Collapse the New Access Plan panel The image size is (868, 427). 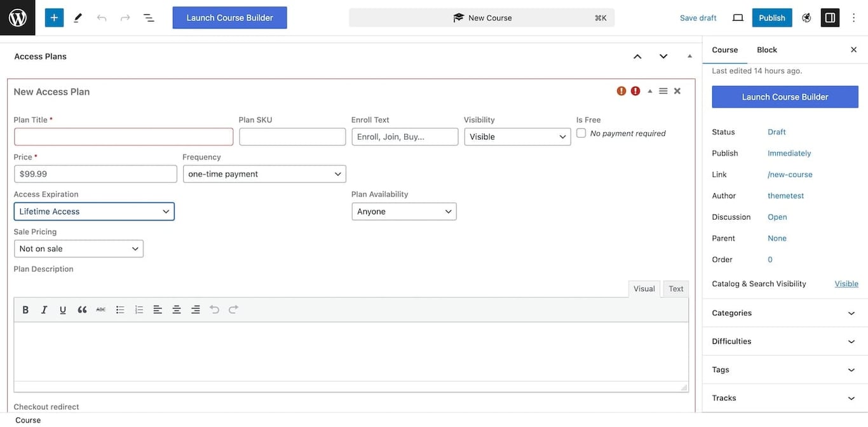[649, 90]
